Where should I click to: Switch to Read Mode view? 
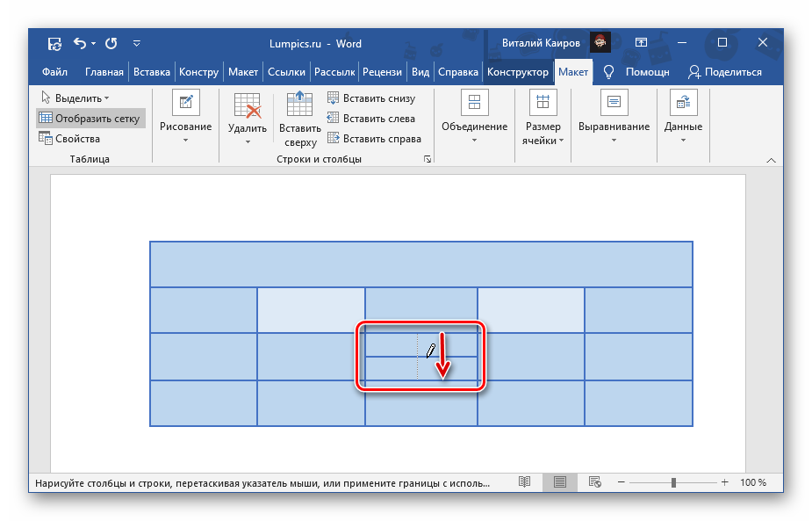click(524, 482)
